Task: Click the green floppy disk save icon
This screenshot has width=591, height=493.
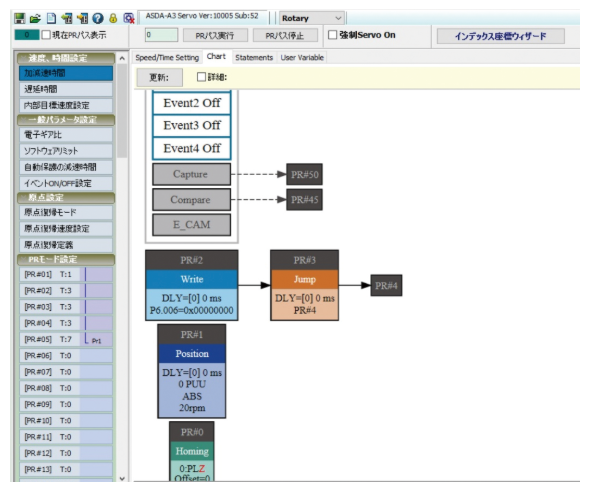Action: 20,18
